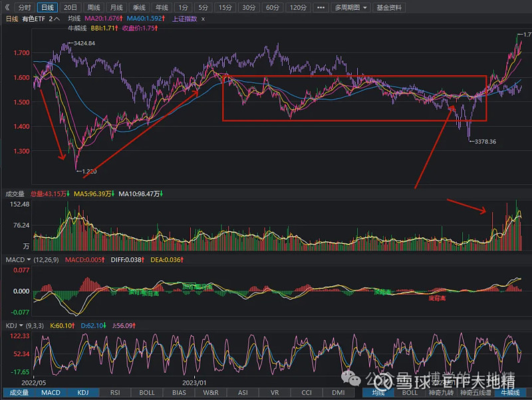
Task: Select the W&R indicator
Action: click(210, 392)
